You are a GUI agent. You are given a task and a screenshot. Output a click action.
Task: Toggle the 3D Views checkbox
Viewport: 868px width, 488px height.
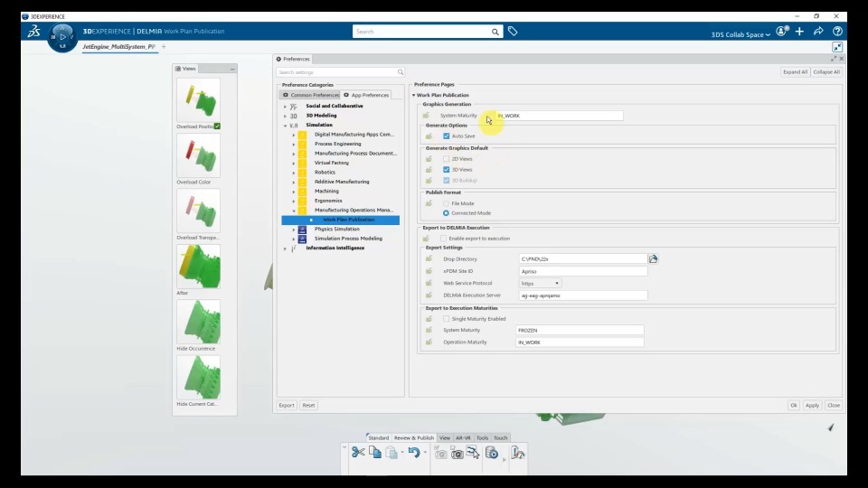pos(446,170)
